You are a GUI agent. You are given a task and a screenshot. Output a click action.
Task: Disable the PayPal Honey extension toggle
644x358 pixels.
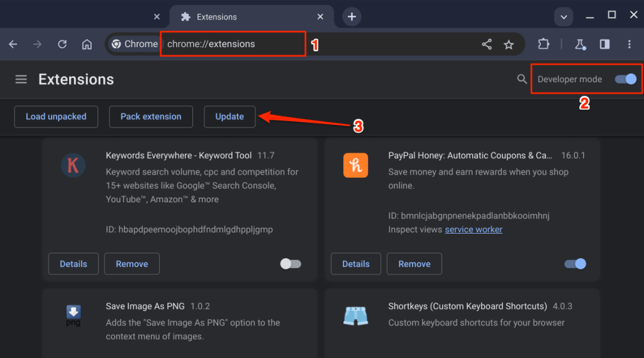pos(575,264)
